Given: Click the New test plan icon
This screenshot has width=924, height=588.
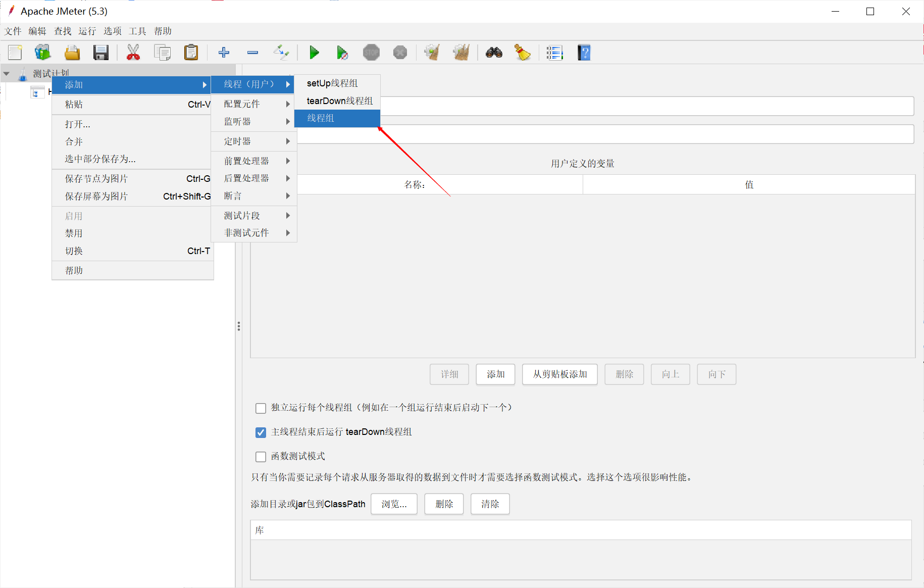Looking at the screenshot, I should pyautogui.click(x=15, y=53).
